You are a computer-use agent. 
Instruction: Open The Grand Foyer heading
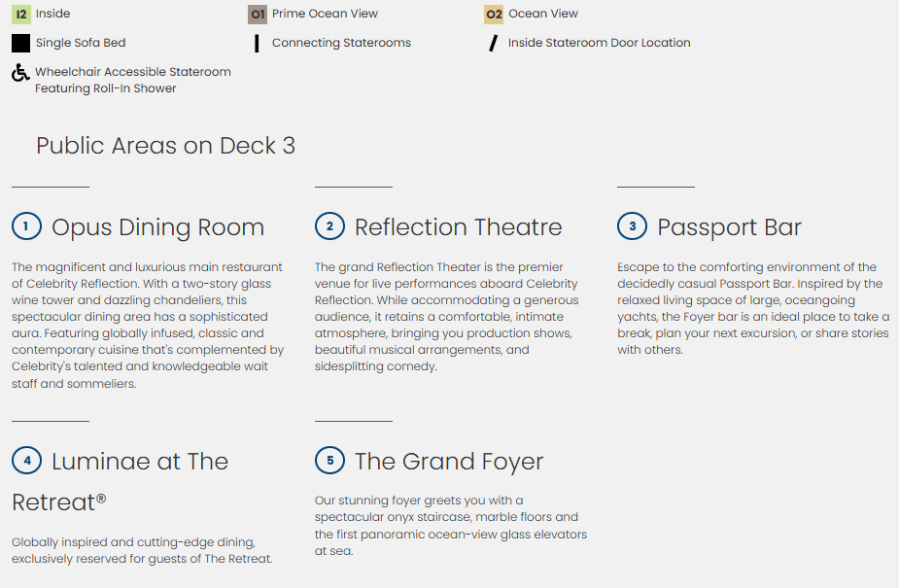tap(448, 462)
